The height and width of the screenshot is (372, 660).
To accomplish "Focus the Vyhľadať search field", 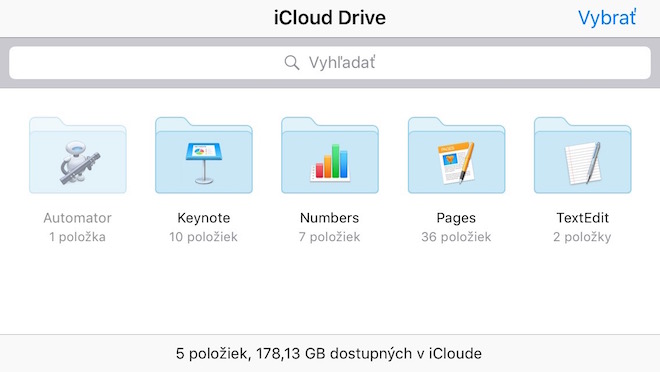I will (330, 63).
